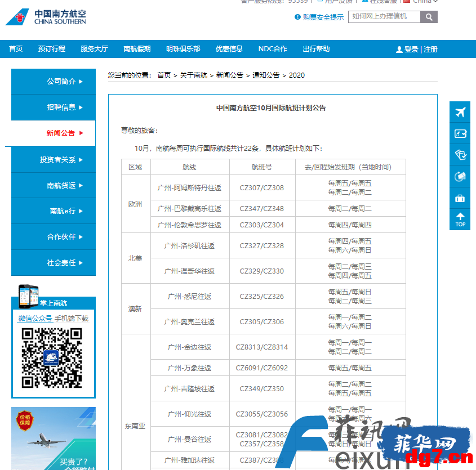Image resolution: width=476 pixels, height=470 pixels.
Task: Open the check-in boarding pass sidebar icon
Action: (460, 133)
